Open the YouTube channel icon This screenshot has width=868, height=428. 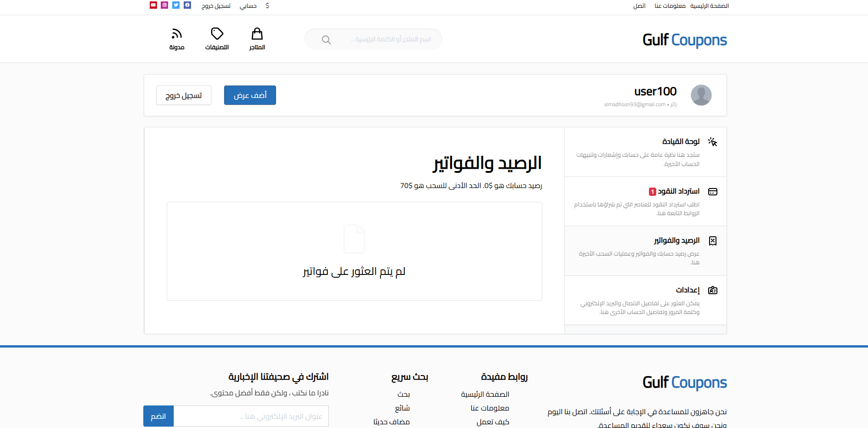click(x=153, y=5)
